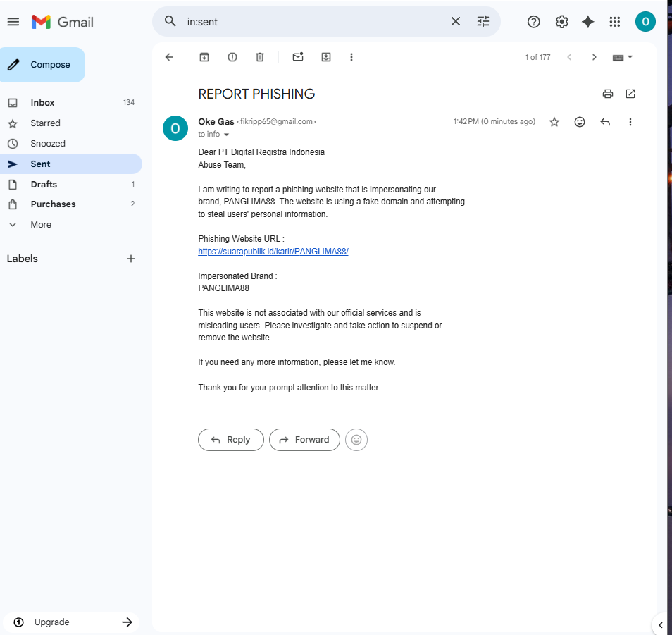The image size is (672, 635).
Task: Open the message More menu
Action: (630, 122)
